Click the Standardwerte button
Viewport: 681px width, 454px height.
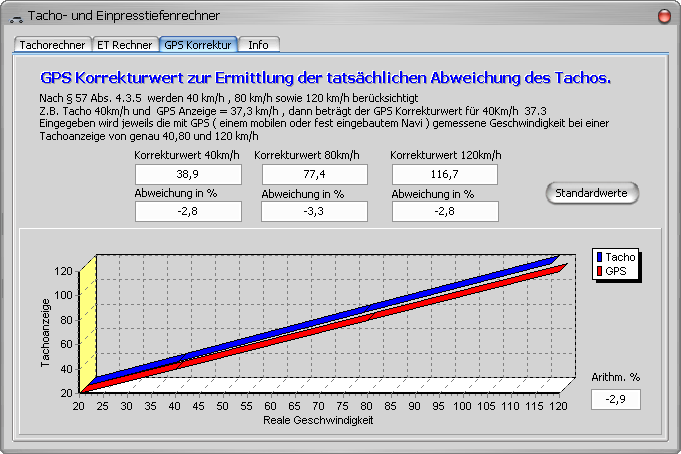(x=592, y=193)
